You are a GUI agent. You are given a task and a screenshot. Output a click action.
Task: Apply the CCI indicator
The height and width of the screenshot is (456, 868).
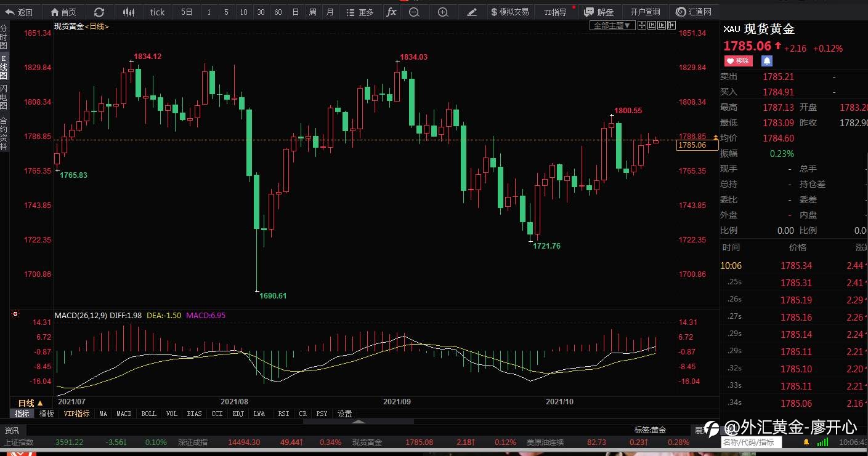217,414
